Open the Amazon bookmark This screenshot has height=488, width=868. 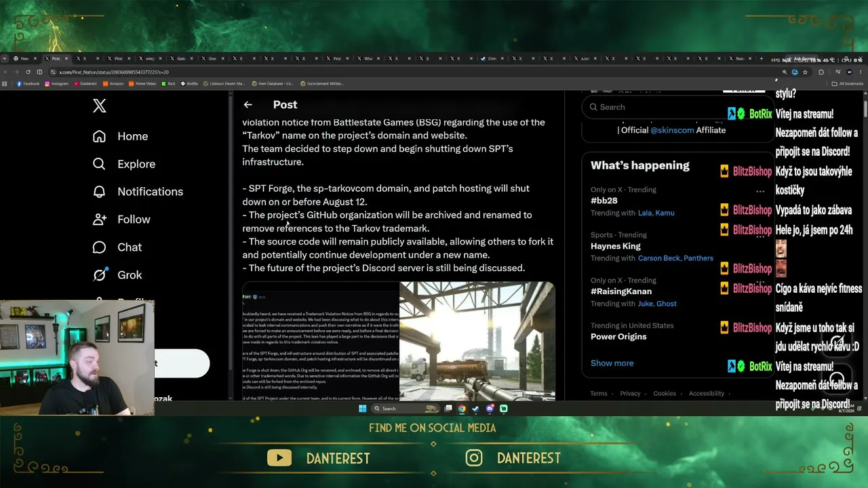[113, 84]
